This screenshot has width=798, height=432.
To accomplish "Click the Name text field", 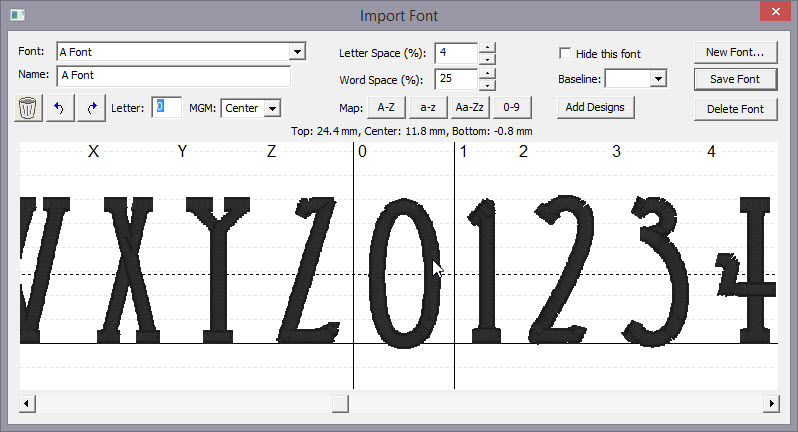I will pyautogui.click(x=173, y=76).
